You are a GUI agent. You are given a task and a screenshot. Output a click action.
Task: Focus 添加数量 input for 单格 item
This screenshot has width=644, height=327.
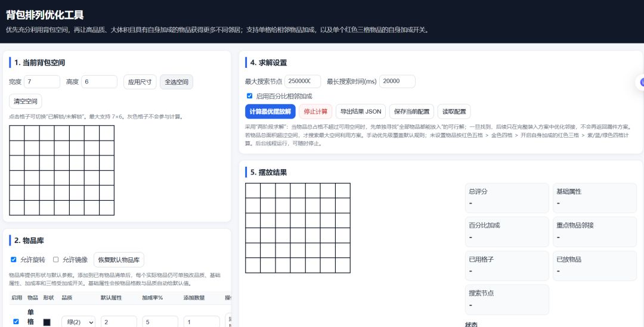pyautogui.click(x=202, y=322)
